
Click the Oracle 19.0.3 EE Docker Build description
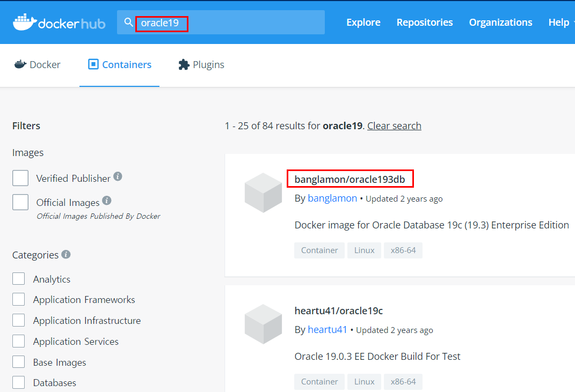tap(377, 357)
